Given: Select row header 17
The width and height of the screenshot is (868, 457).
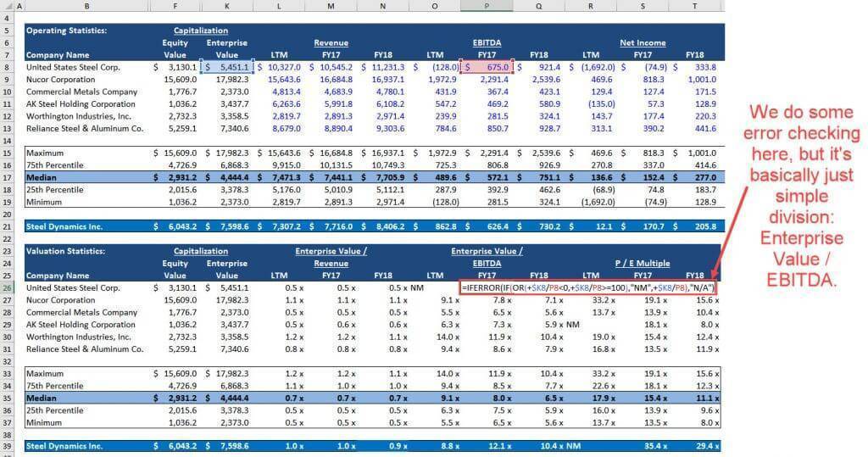Looking at the screenshot, I should [x=7, y=177].
